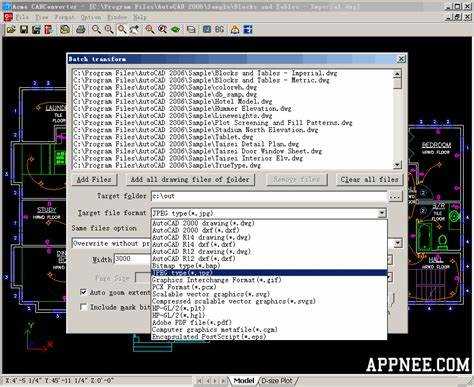Click the stacked pages icon left of the printer
Viewport: 474px width, 387px height.
pos(65,30)
